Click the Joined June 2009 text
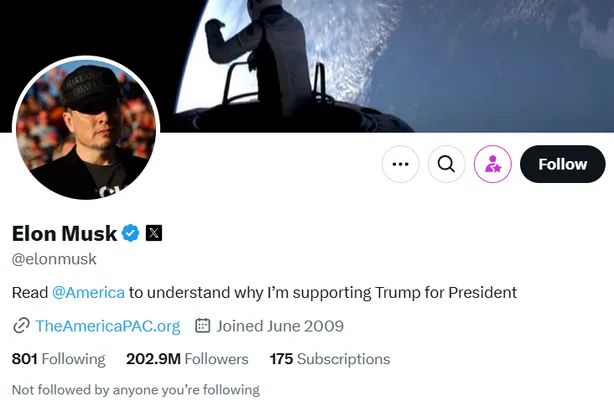 coord(280,326)
